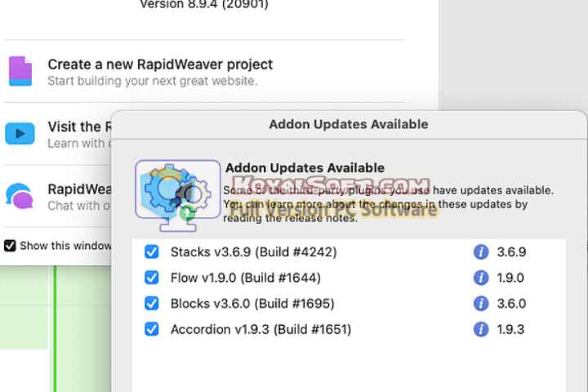
Task: Uncheck Blocks v3.6.0 update checkbox
Action: (x=152, y=304)
